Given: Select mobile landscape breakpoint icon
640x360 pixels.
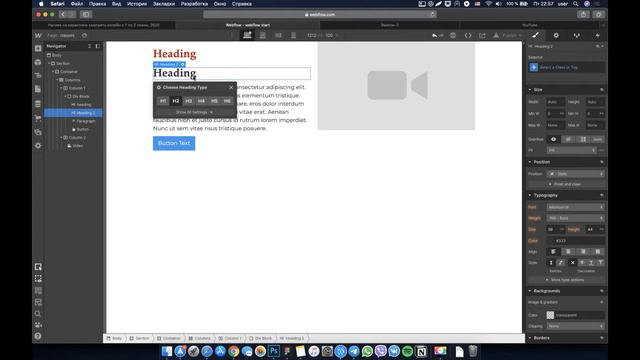Looking at the screenshot, I should click(278, 36).
